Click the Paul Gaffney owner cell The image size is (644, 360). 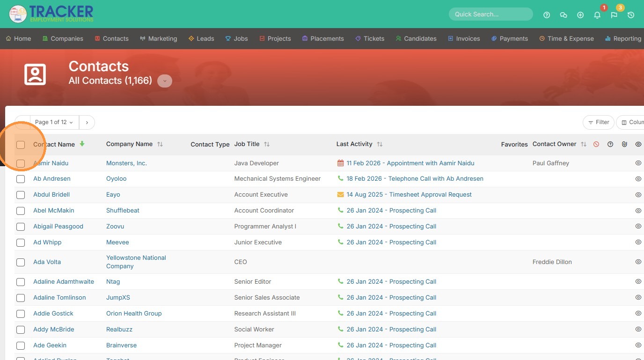coord(551,163)
